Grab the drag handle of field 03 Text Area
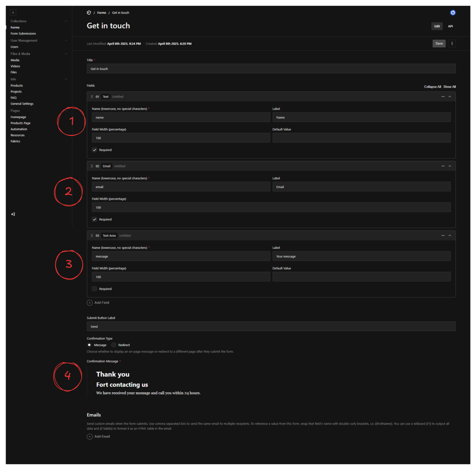The height and width of the screenshot is (470, 476). coord(92,235)
